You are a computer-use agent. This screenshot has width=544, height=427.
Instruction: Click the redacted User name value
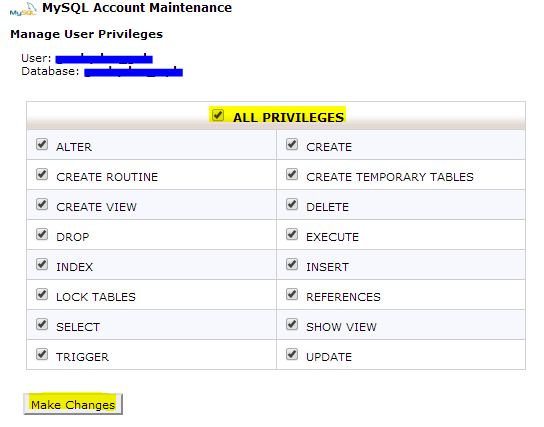click(x=104, y=58)
